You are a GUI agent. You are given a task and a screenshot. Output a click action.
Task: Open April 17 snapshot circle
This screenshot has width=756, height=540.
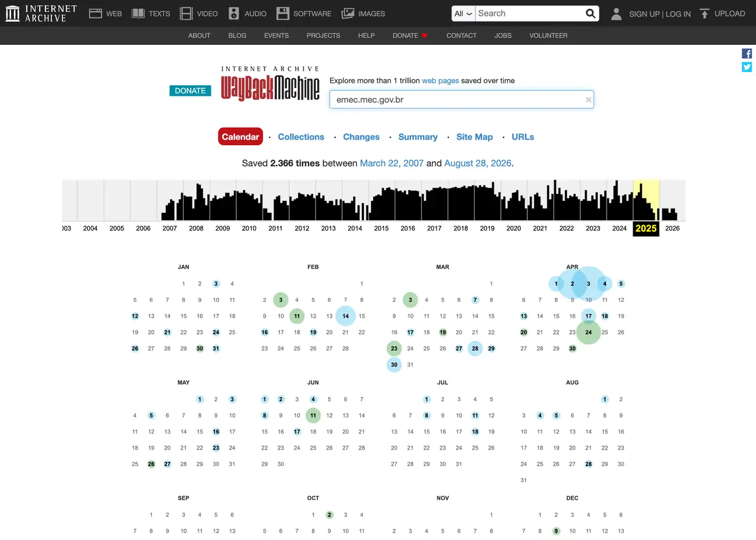588,316
